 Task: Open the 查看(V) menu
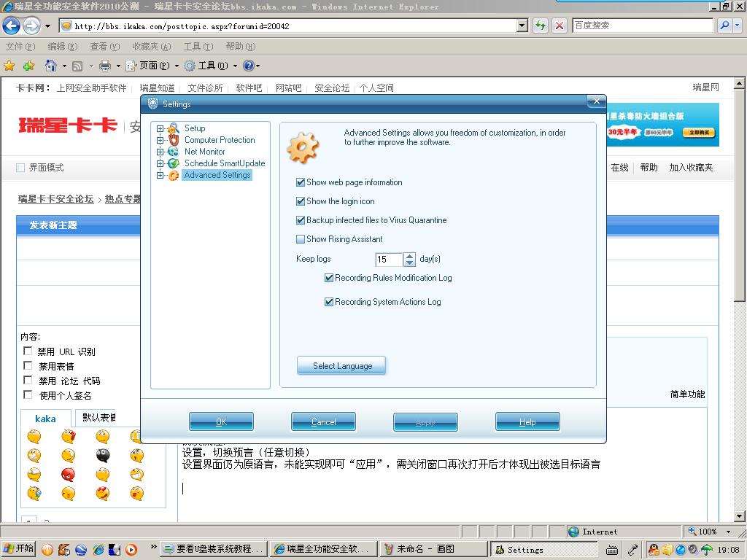[x=105, y=46]
